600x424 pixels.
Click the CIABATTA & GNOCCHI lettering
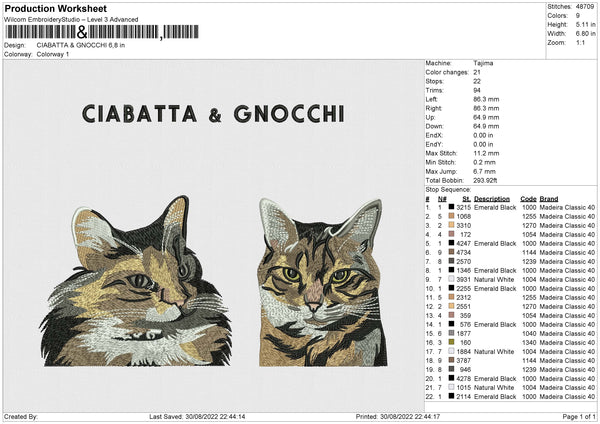point(212,113)
